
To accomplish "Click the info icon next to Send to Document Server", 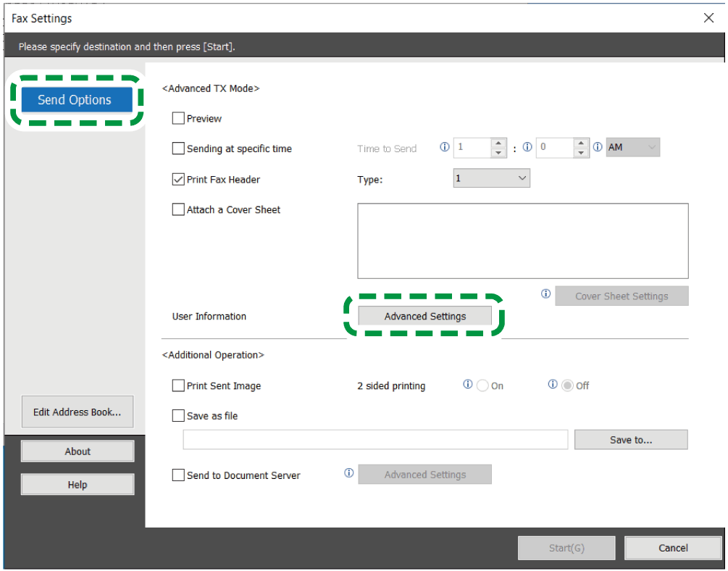I will click(348, 473).
